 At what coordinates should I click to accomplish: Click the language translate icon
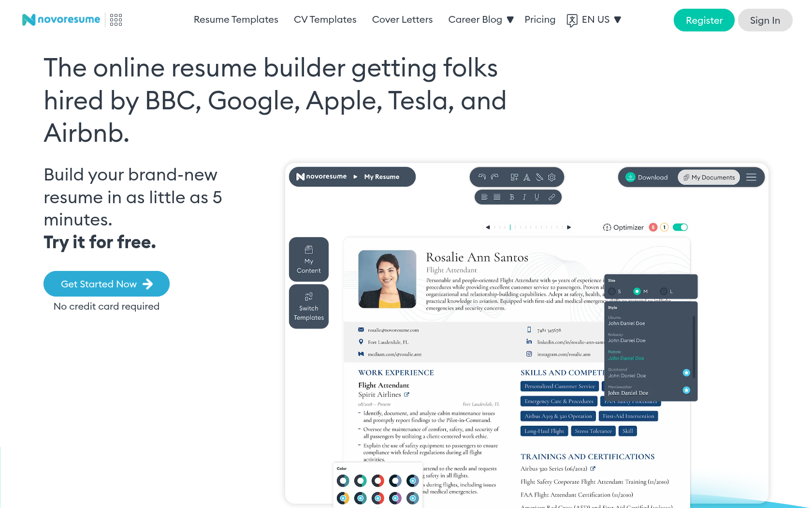click(572, 20)
